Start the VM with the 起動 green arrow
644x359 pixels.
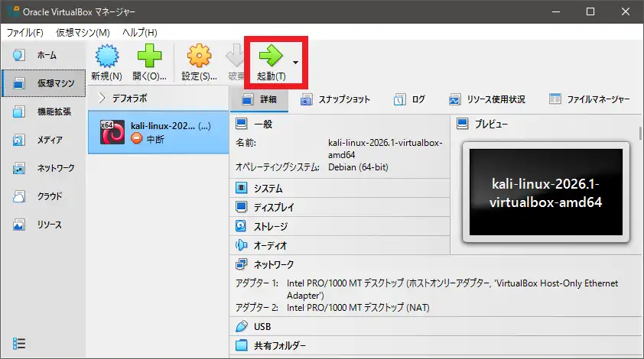click(x=271, y=56)
